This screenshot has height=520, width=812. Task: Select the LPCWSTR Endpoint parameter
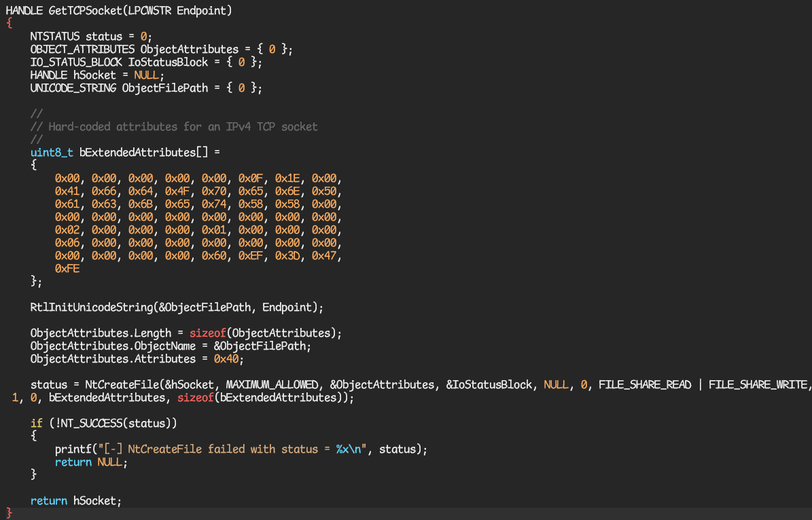pyautogui.click(x=177, y=10)
